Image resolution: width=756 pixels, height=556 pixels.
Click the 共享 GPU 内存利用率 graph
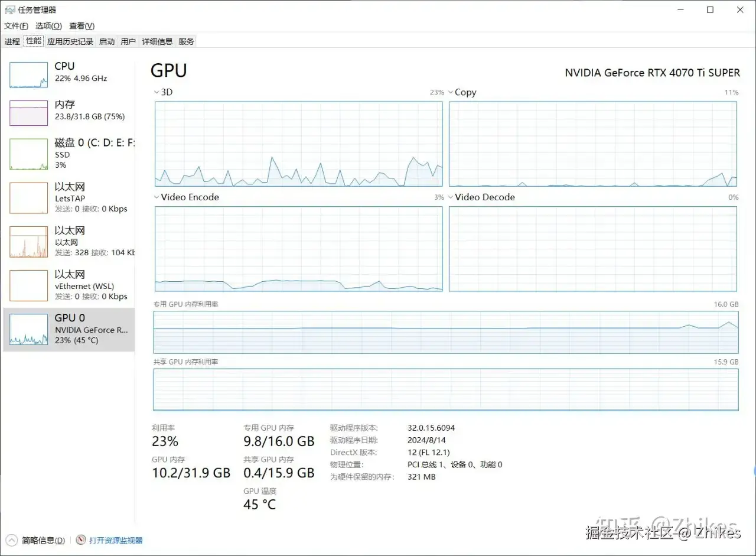coord(446,389)
